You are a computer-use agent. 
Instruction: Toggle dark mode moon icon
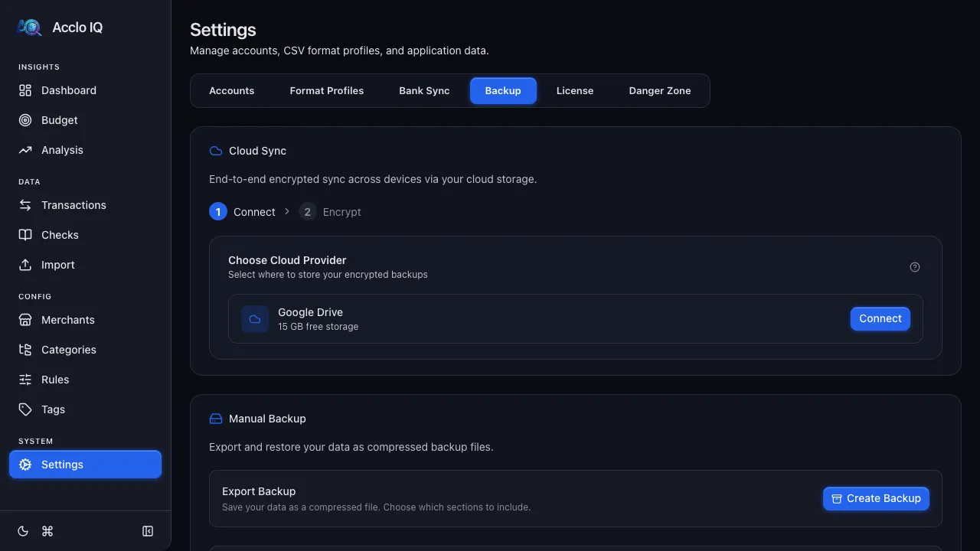(23, 531)
